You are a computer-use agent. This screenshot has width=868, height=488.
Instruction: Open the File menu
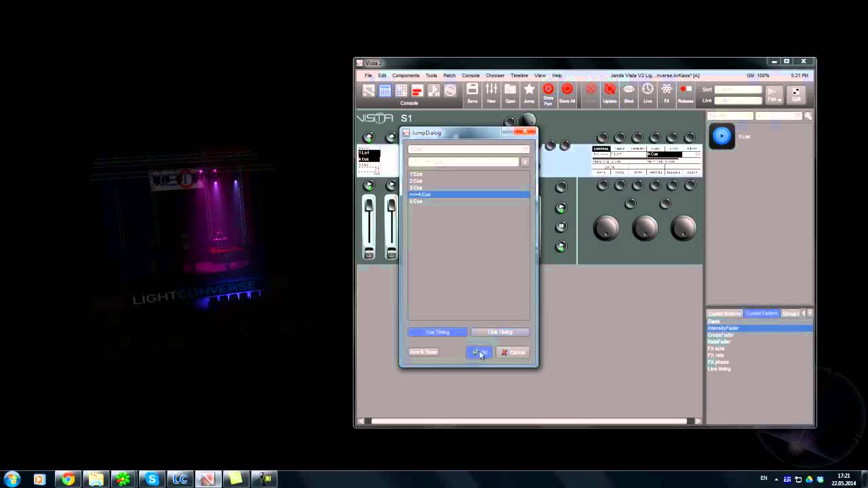pos(368,75)
